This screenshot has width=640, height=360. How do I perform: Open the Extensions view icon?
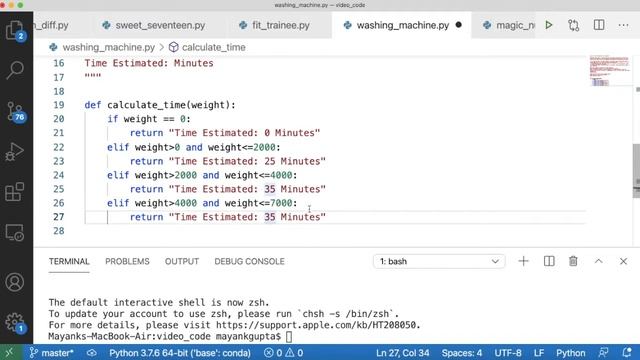[15, 192]
